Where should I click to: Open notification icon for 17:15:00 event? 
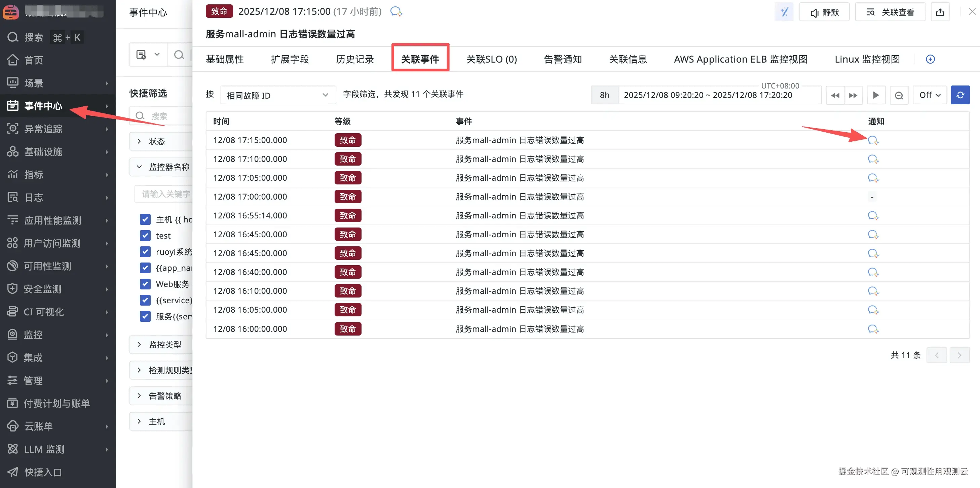click(x=872, y=140)
